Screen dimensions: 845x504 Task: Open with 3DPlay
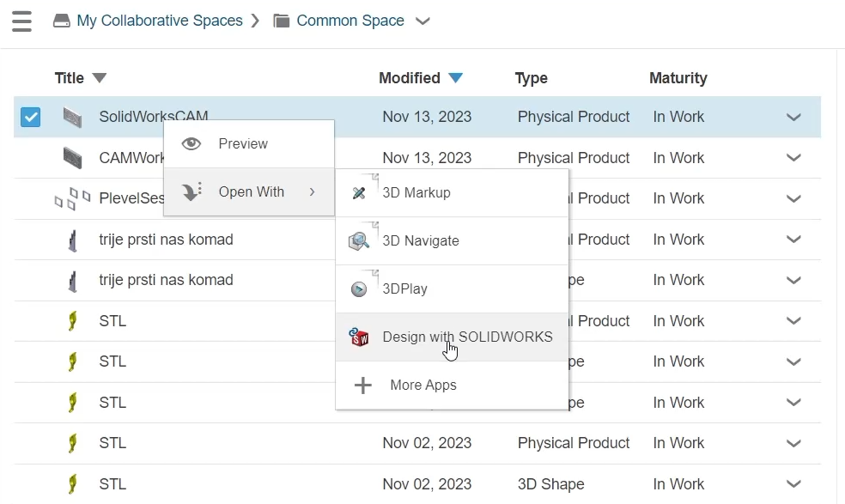click(x=453, y=289)
